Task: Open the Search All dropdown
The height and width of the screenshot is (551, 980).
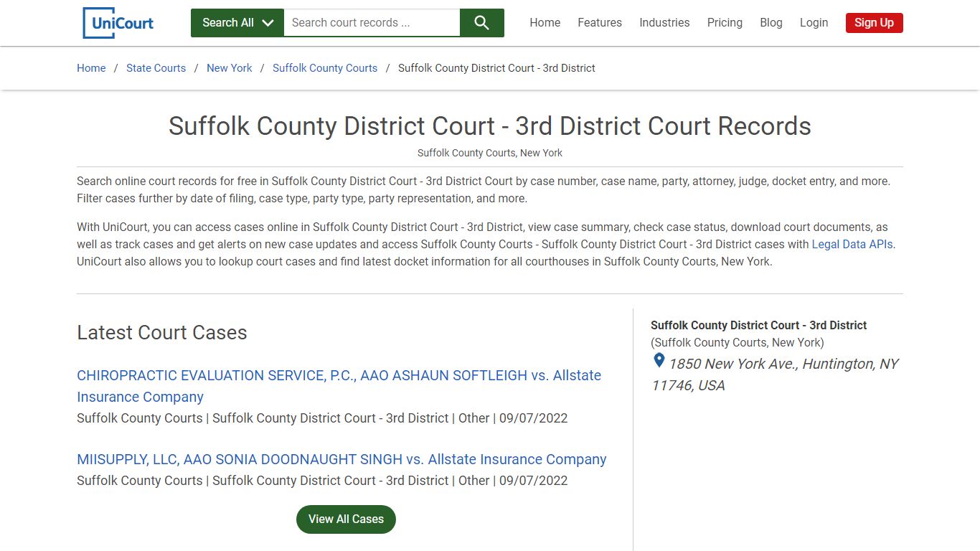Action: [237, 23]
